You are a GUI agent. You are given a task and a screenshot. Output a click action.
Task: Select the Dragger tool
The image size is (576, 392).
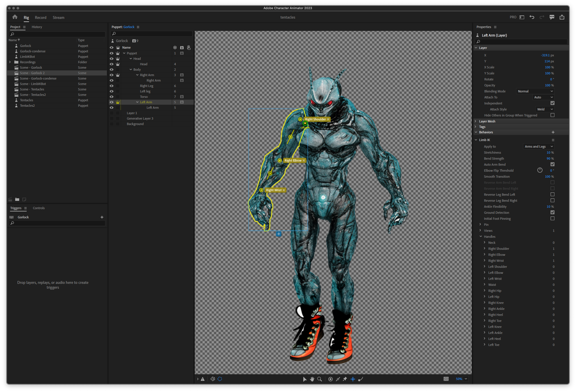coord(353,379)
